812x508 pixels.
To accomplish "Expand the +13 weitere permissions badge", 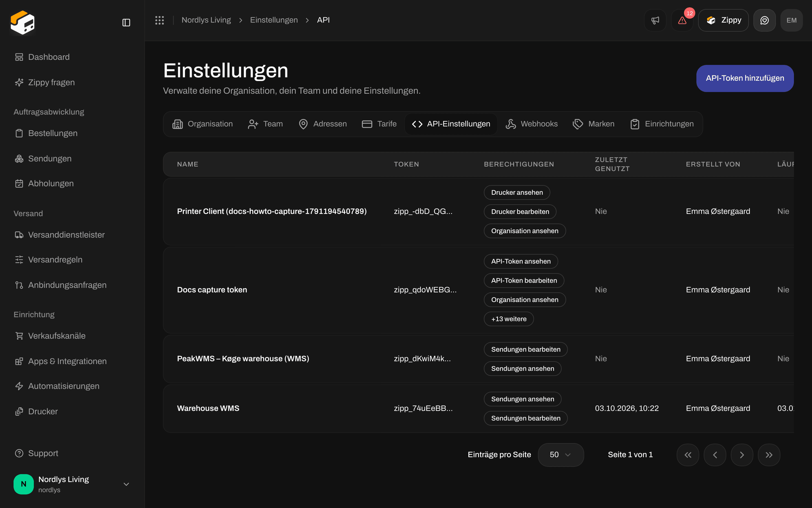I will click(509, 319).
